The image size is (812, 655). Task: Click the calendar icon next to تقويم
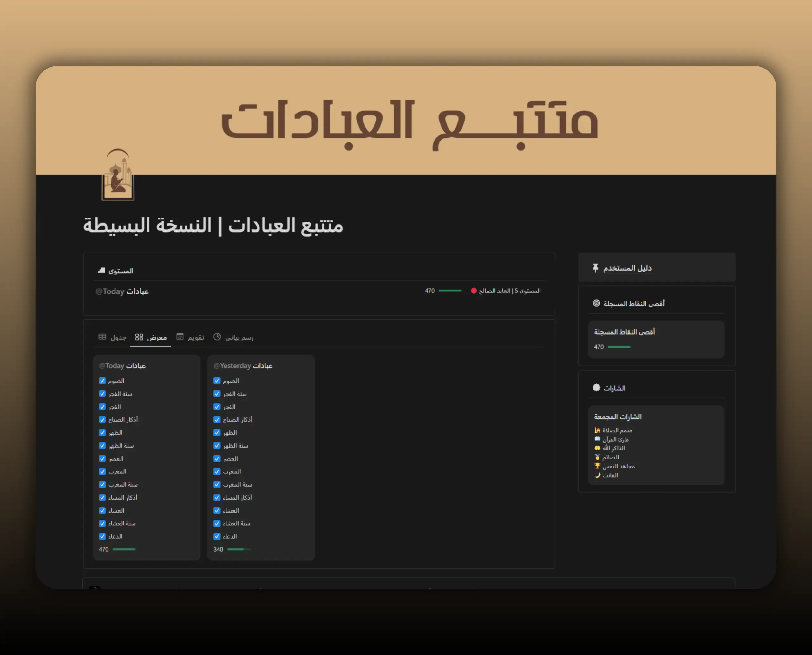[x=180, y=337]
